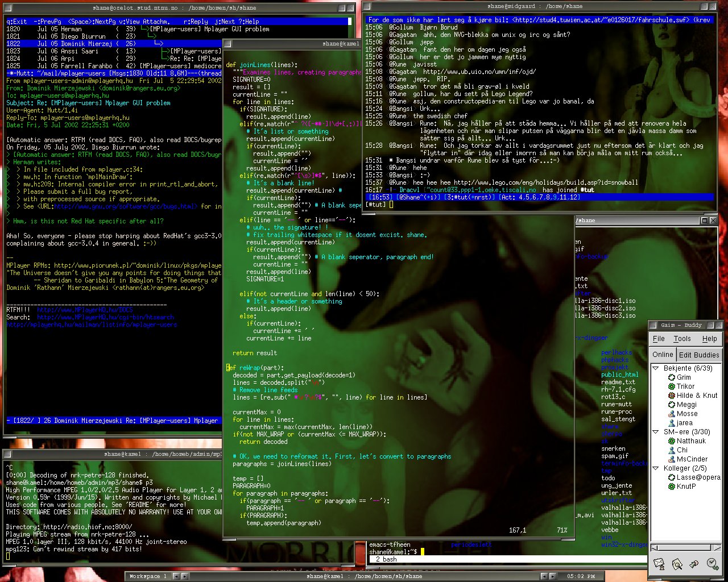Select message 1823 from Anssi Saari
The width and height of the screenshot is (728, 582).
click(114, 51)
